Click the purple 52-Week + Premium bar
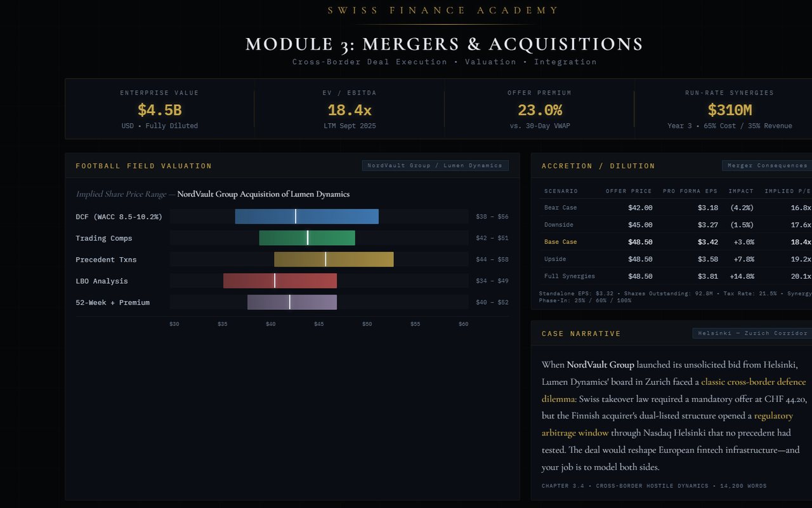812x508 pixels. [292, 302]
